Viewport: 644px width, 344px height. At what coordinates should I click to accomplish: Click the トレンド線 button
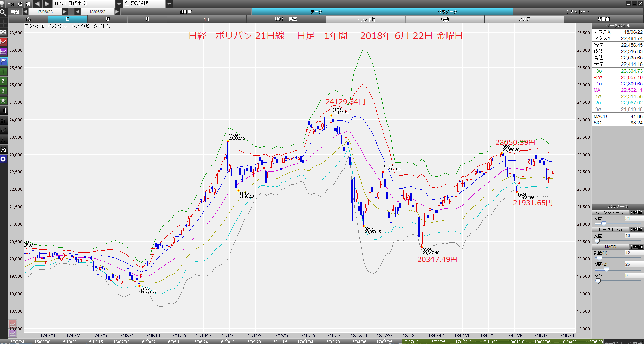click(366, 19)
